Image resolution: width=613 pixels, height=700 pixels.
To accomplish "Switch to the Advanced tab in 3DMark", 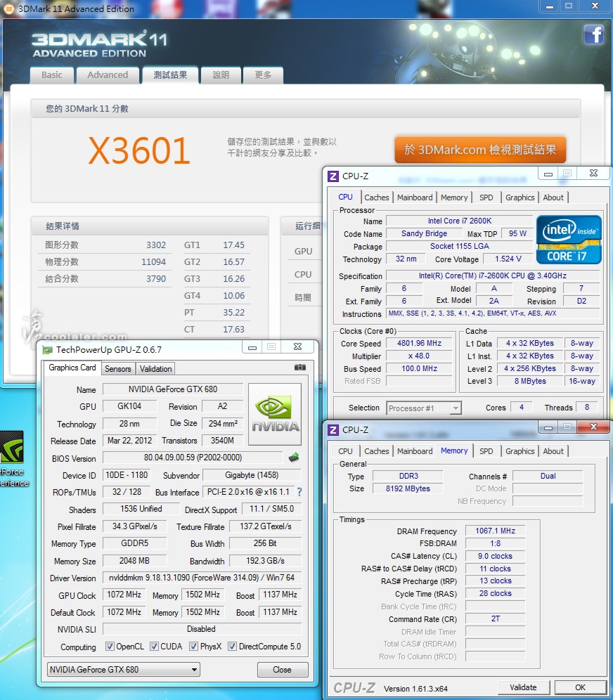I will pos(108,75).
